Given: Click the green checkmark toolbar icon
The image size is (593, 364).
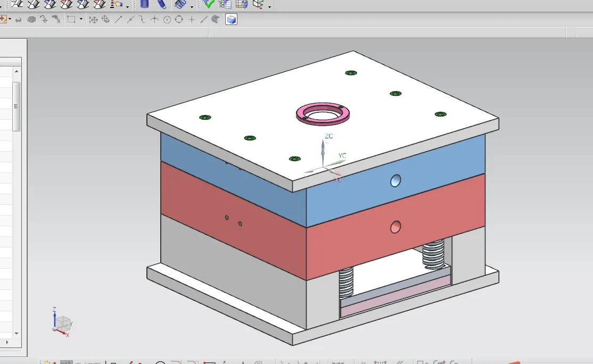Looking at the screenshot, I should [208, 4].
